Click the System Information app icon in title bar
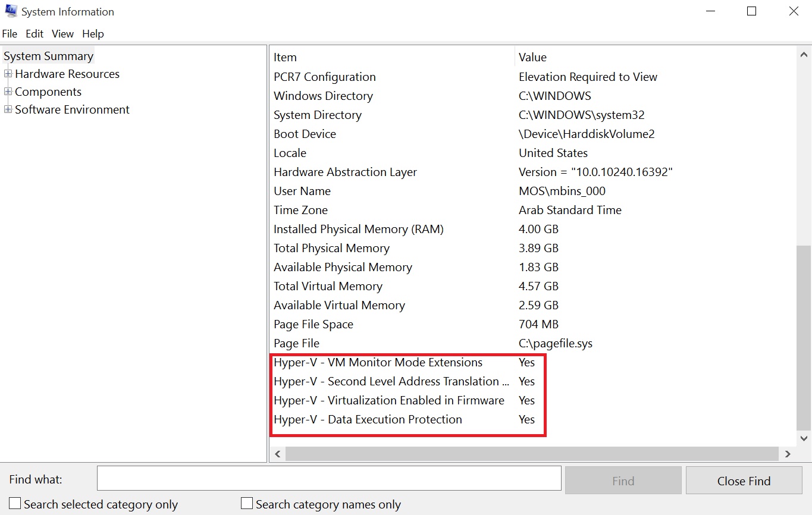 tap(11, 11)
